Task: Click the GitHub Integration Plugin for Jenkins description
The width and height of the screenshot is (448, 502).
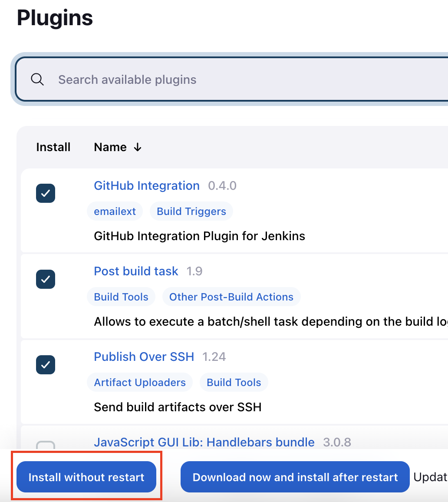Action: coord(199,236)
